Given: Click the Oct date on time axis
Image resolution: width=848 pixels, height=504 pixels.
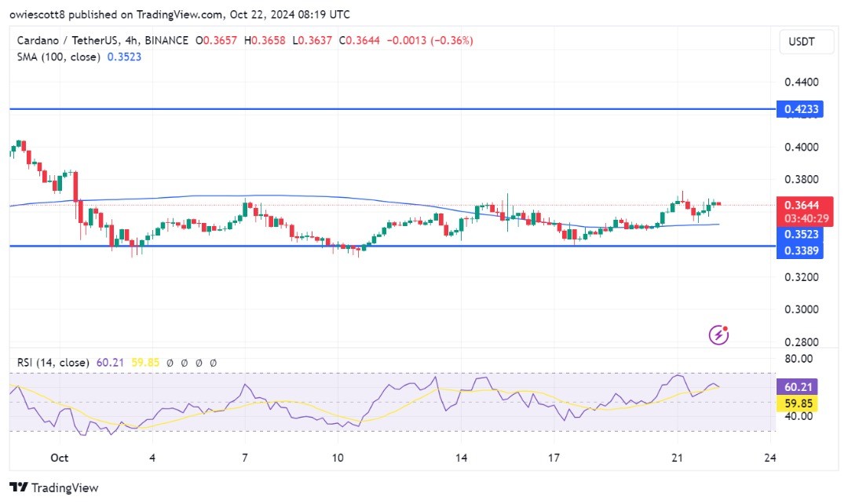Looking at the screenshot, I should (x=60, y=458).
